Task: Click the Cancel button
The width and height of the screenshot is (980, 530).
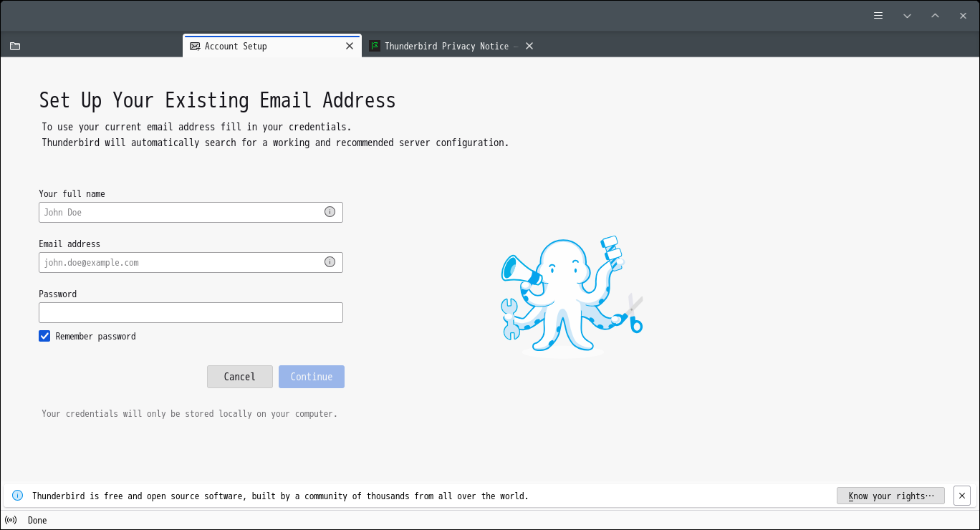Action: [239, 377]
